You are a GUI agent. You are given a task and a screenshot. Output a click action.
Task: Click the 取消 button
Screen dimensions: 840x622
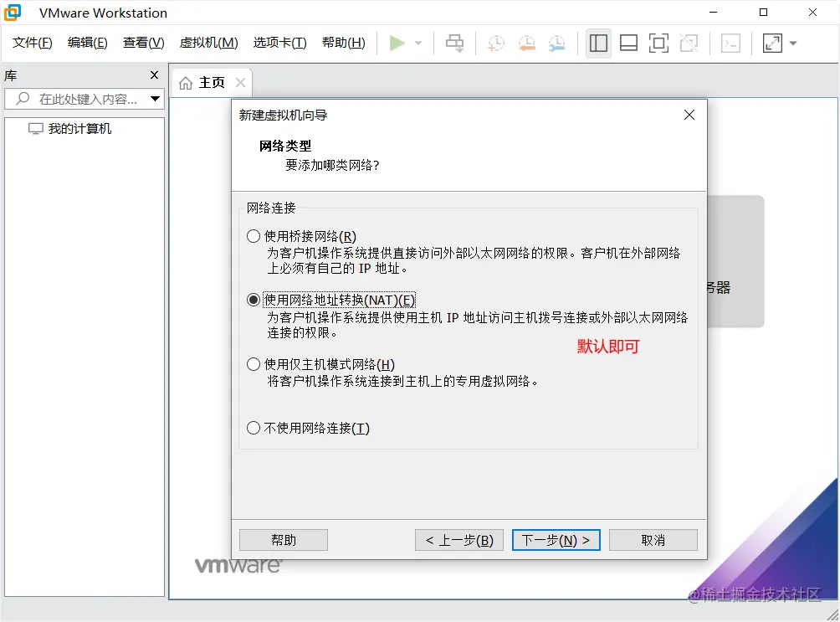click(x=653, y=540)
